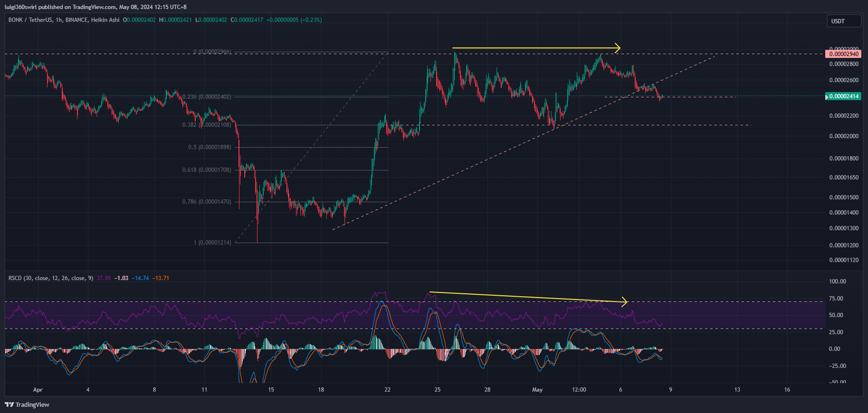
Task: Select the Fibonacci 1 (0.00001214) level label
Action: click(x=212, y=243)
